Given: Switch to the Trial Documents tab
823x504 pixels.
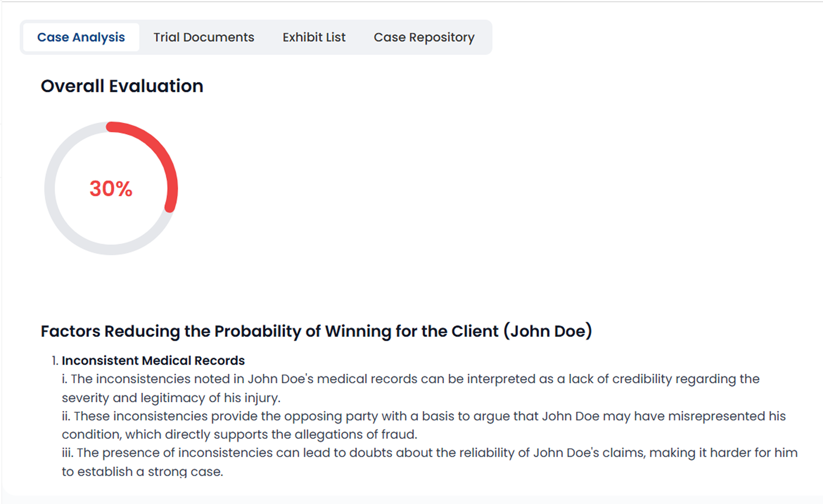Looking at the screenshot, I should click(204, 37).
